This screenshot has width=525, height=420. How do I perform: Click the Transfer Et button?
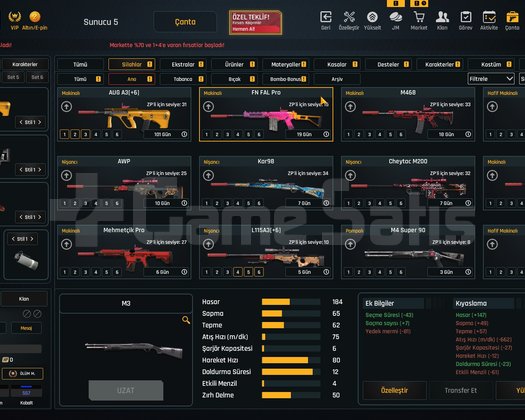[x=461, y=390]
